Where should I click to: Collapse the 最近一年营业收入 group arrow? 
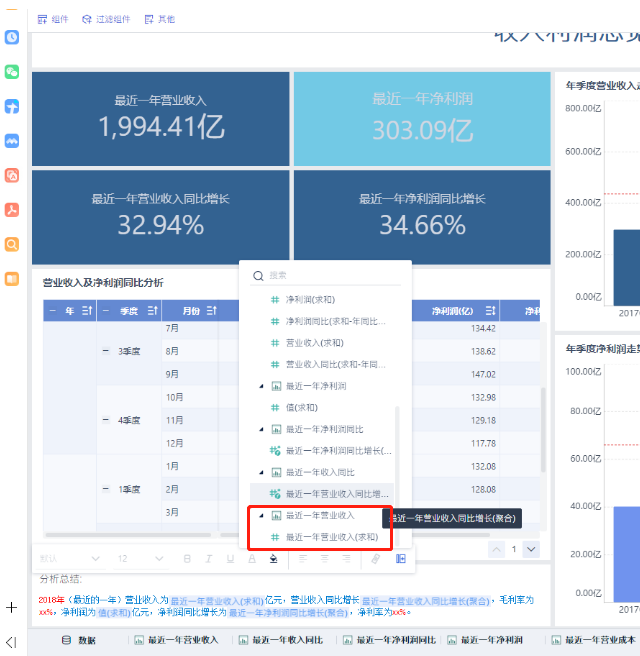261,515
